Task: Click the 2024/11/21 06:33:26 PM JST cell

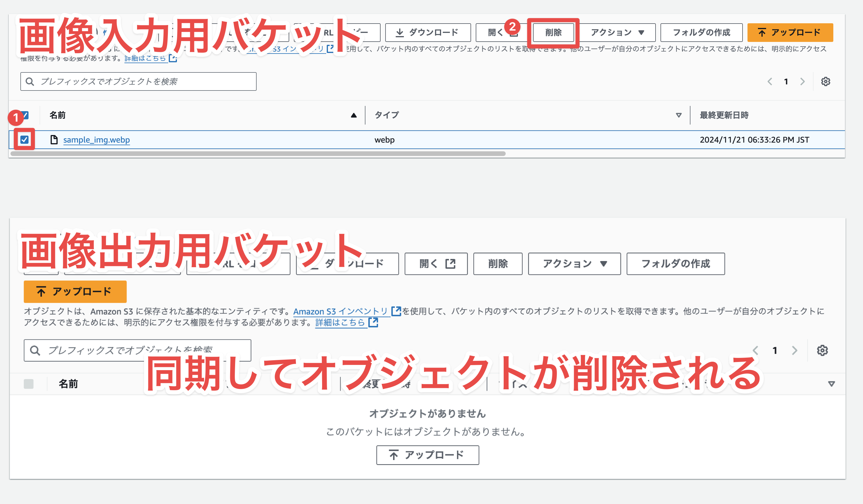Action: tap(754, 140)
